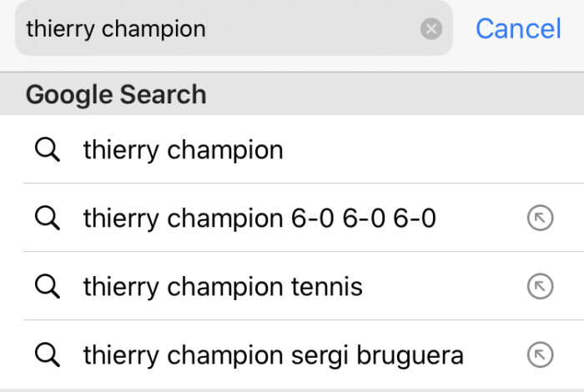The width and height of the screenshot is (584, 392).
Task: Click the word 'bruguera' in the last suggestion
Action: (x=410, y=354)
